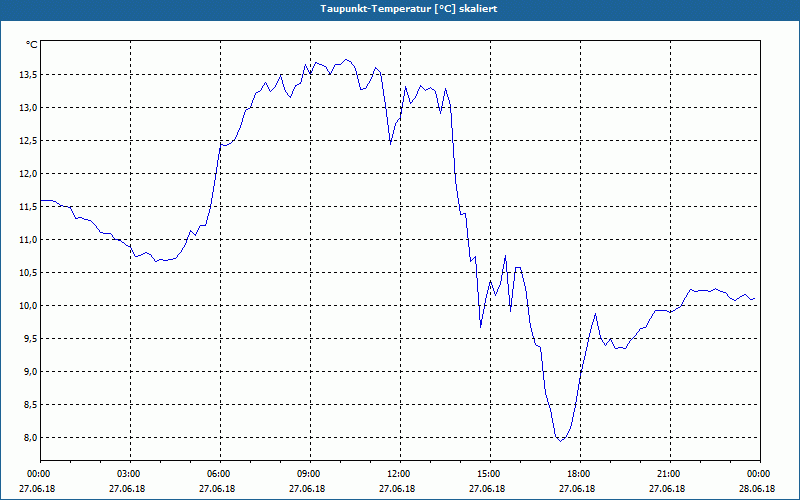The width and height of the screenshot is (800, 500).
Task: Click the 27.06.18 date under 18:00
Action: coord(577,489)
